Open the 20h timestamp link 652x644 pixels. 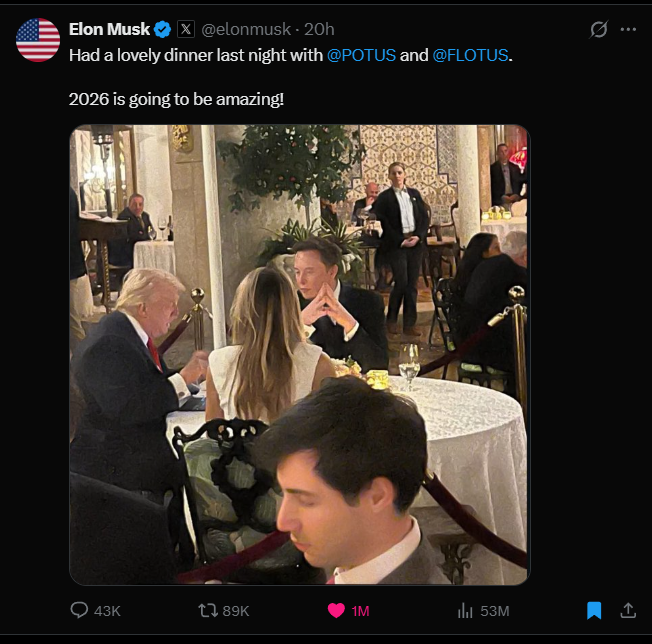[x=319, y=29]
